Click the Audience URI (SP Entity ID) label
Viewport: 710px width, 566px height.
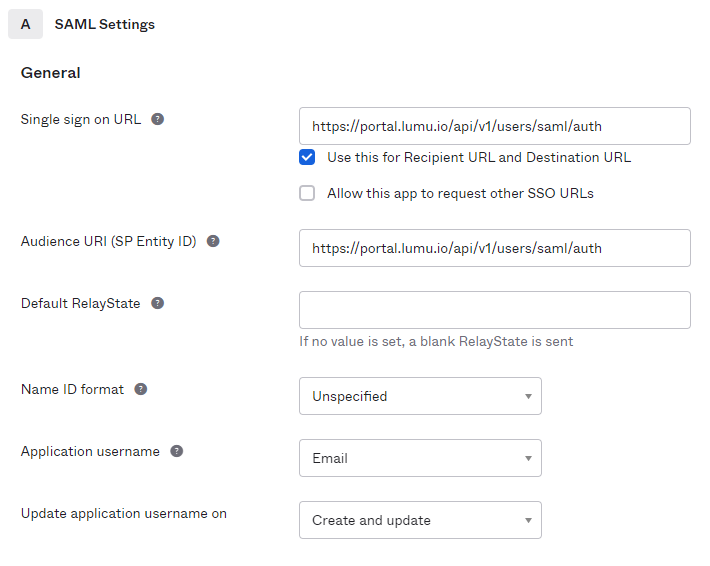[x=108, y=241]
